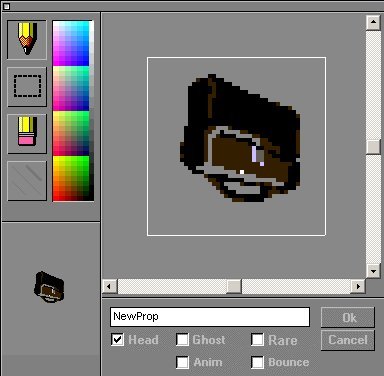The width and height of the screenshot is (384, 376).
Task: Click the diagonal line tool button
Action: tap(27, 181)
